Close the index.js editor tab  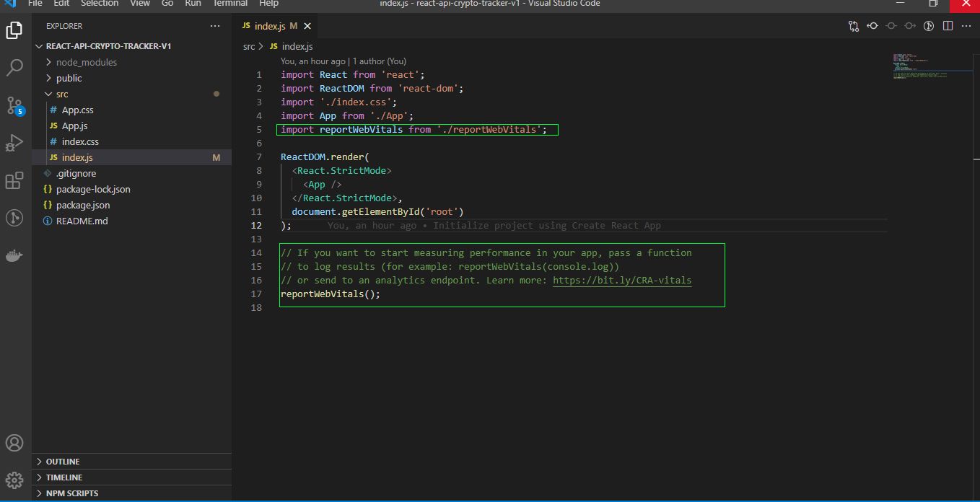307,26
